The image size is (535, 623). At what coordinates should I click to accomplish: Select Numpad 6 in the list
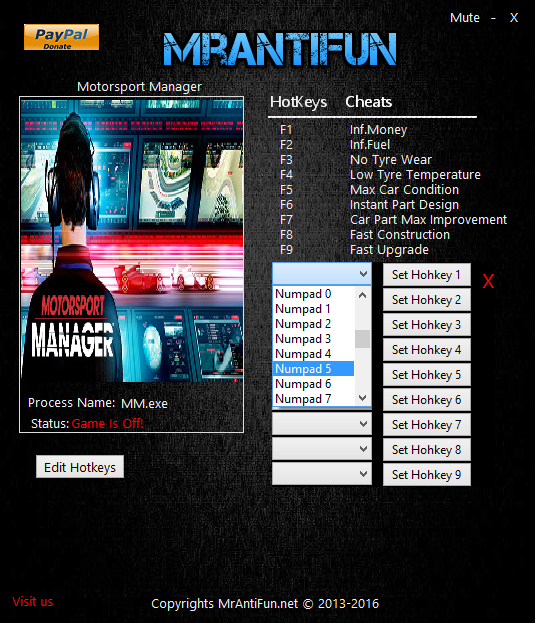coord(313,384)
